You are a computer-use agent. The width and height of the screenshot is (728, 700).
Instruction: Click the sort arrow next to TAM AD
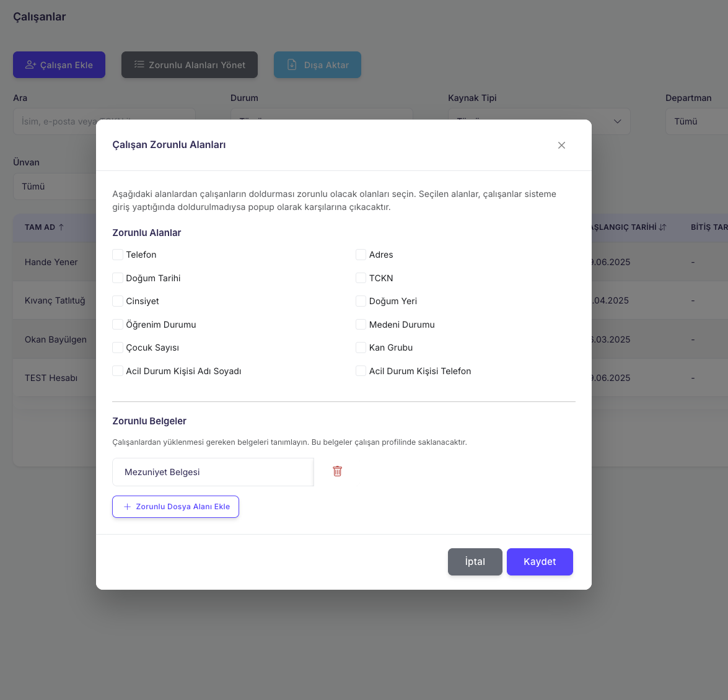pyautogui.click(x=61, y=227)
